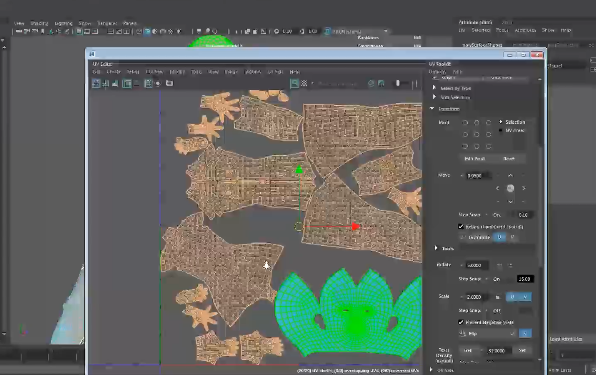Click the blue Flip direction button beside Flip
The height and width of the screenshot is (375, 596).
point(525,333)
